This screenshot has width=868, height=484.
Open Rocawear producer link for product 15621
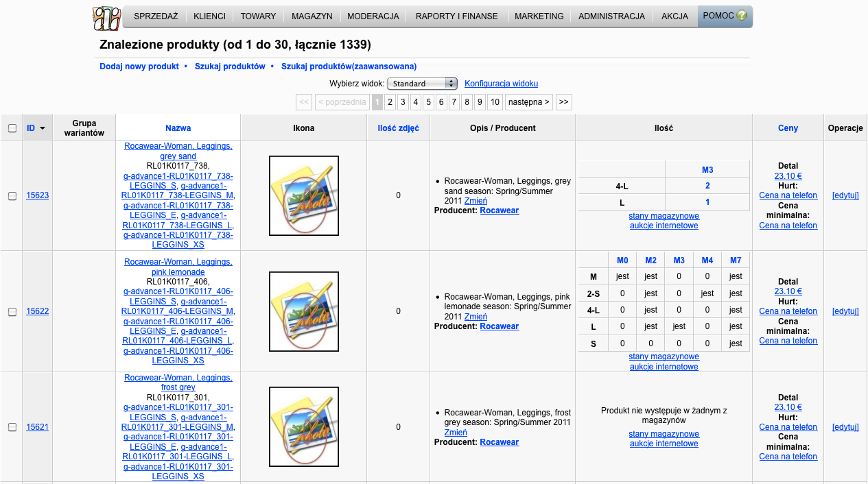point(500,442)
